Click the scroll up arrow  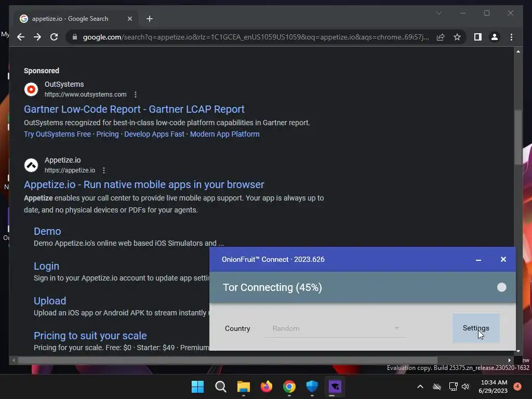[518, 51]
